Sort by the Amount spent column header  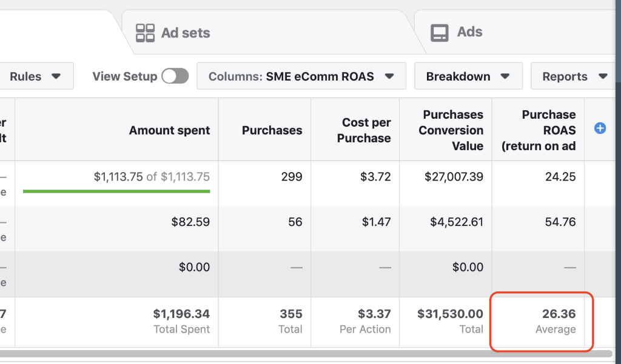[169, 130]
